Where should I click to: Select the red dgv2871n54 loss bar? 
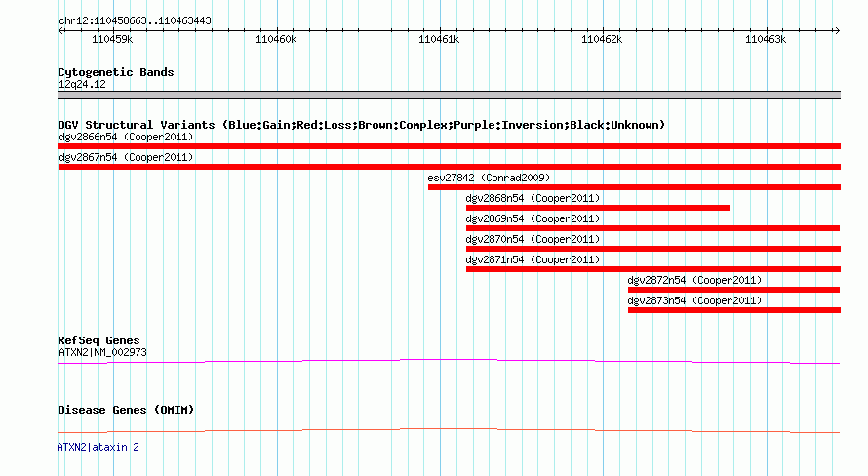click(x=653, y=269)
